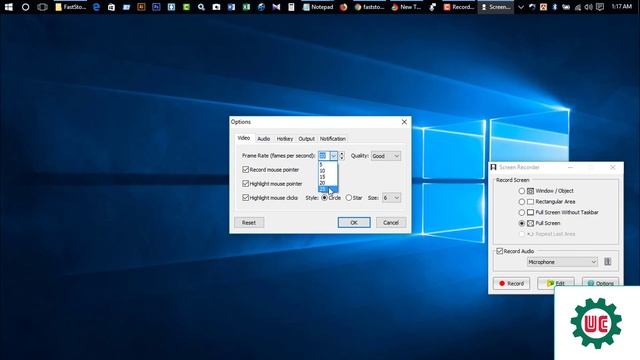Select the Star style radio button
The image size is (640, 360).
click(x=349, y=198)
